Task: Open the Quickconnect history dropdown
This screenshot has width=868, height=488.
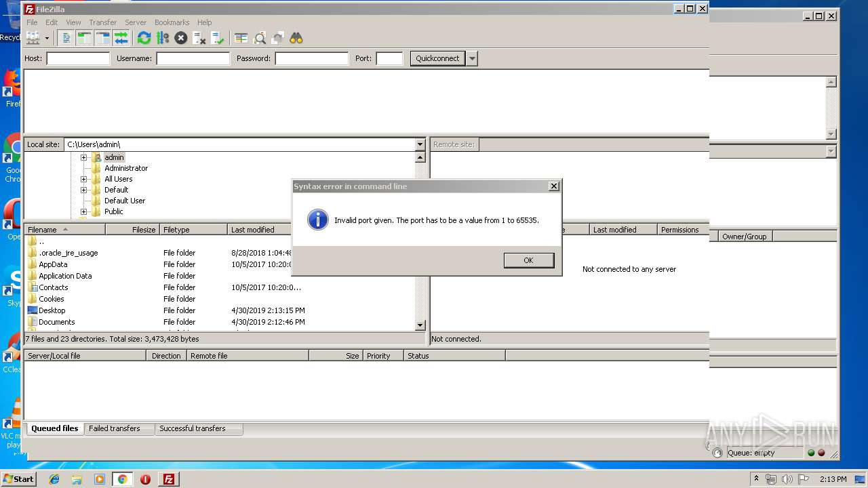Action: pyautogui.click(x=473, y=58)
